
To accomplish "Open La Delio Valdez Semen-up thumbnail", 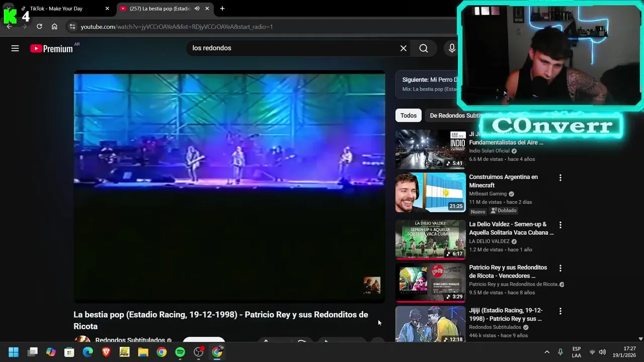I will (431, 239).
